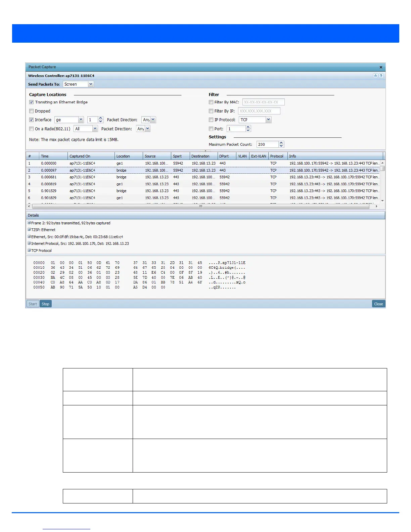Image resolution: width=411 pixels, height=532 pixels.
Task: Click the Details panel header
Action: click(x=205, y=215)
